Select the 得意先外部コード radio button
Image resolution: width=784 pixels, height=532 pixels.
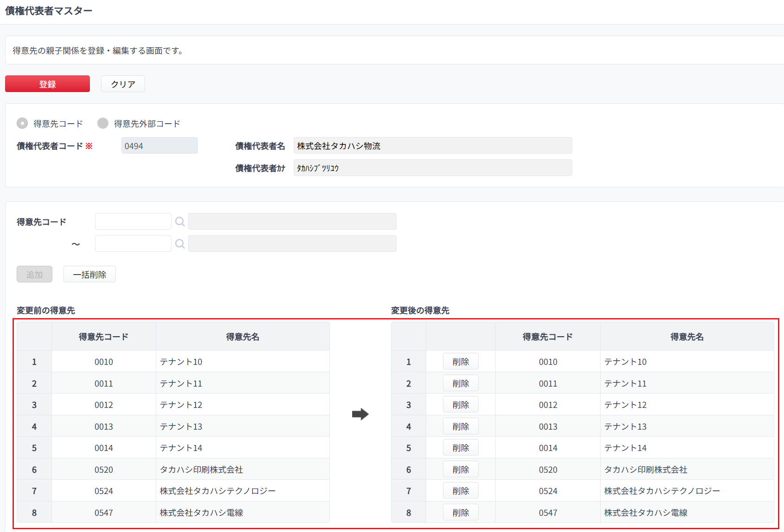point(103,123)
